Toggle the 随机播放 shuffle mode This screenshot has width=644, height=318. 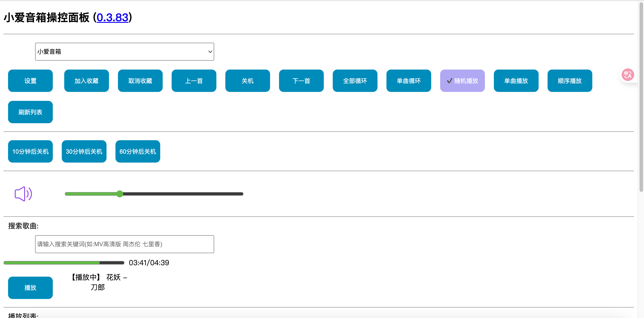(x=462, y=81)
